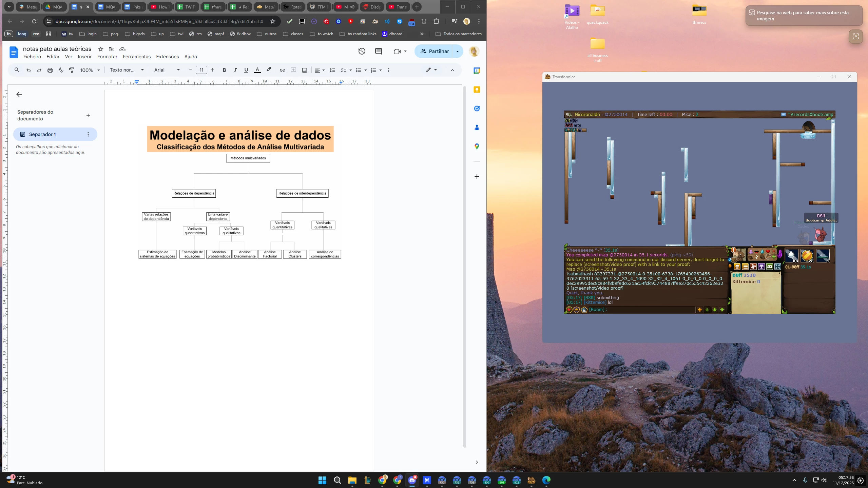
Task: Undo the last edit in Docs
Action: coord(28,70)
